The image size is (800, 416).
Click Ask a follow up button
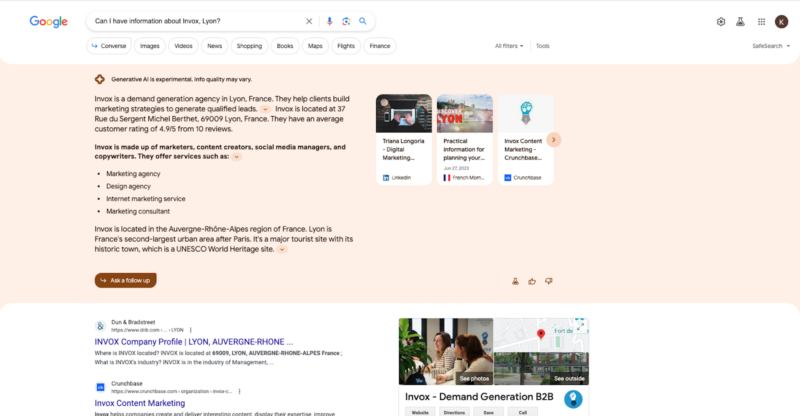point(126,280)
